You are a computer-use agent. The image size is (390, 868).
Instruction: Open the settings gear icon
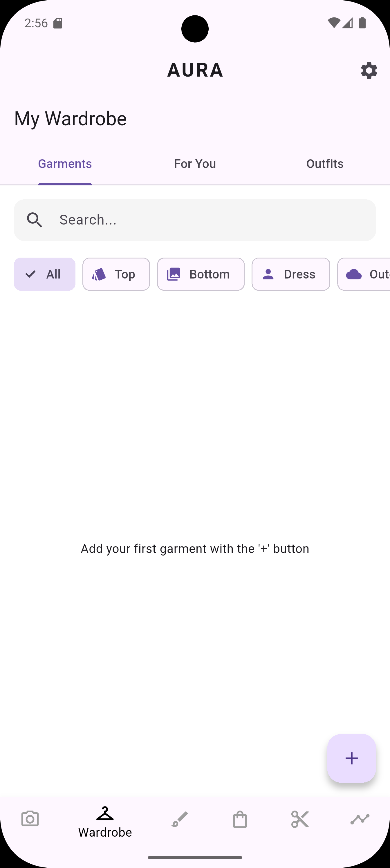tap(369, 70)
